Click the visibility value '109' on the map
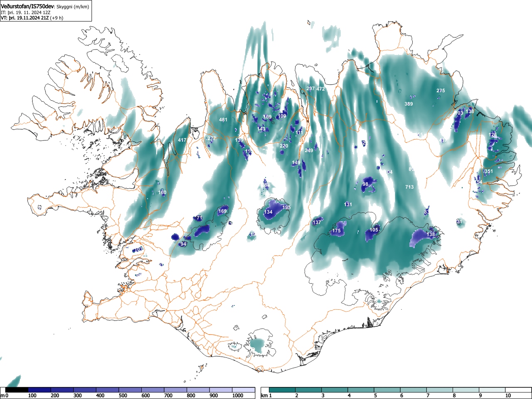This screenshot has height=399, width=532. point(282,116)
